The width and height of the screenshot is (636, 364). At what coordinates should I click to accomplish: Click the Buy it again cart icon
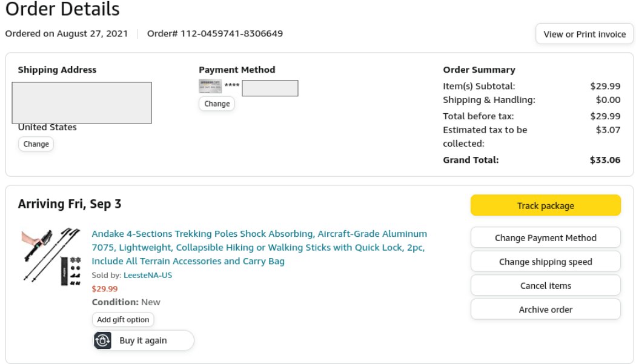point(103,340)
